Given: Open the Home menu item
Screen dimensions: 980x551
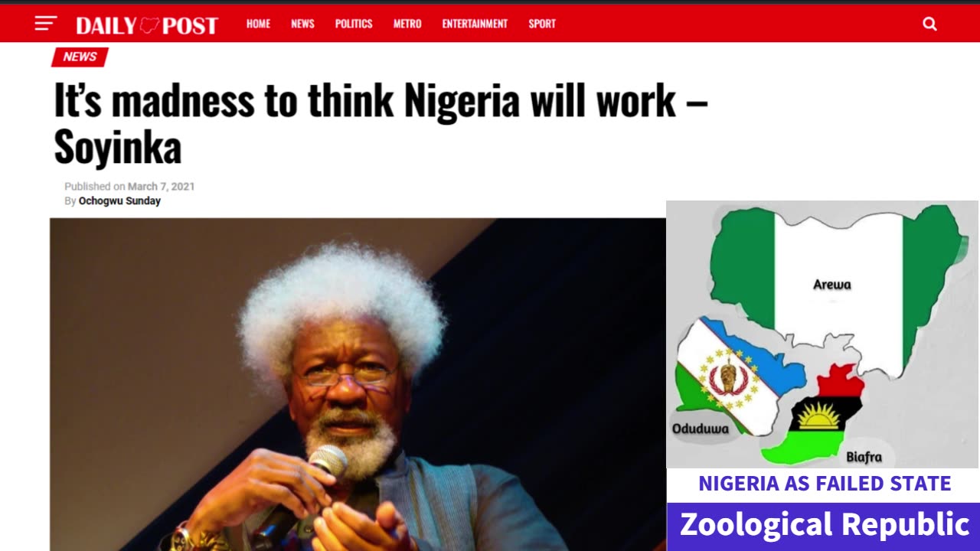Looking at the screenshot, I should [258, 24].
